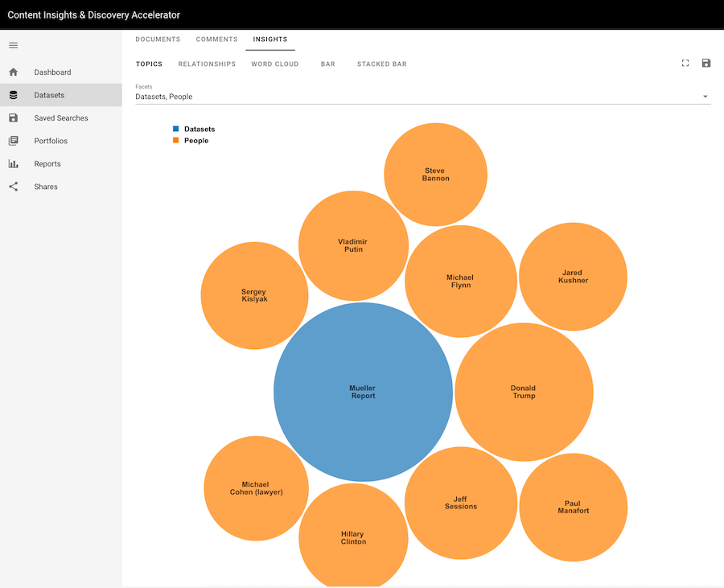Click the Portfolios library icon

tap(13, 141)
